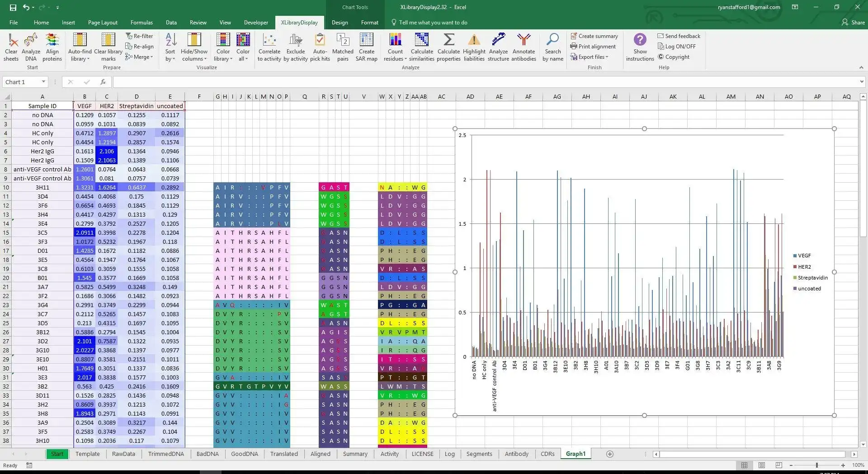The width and height of the screenshot is (868, 474).
Task: Switch to Page Layout view in status bar
Action: (762, 465)
